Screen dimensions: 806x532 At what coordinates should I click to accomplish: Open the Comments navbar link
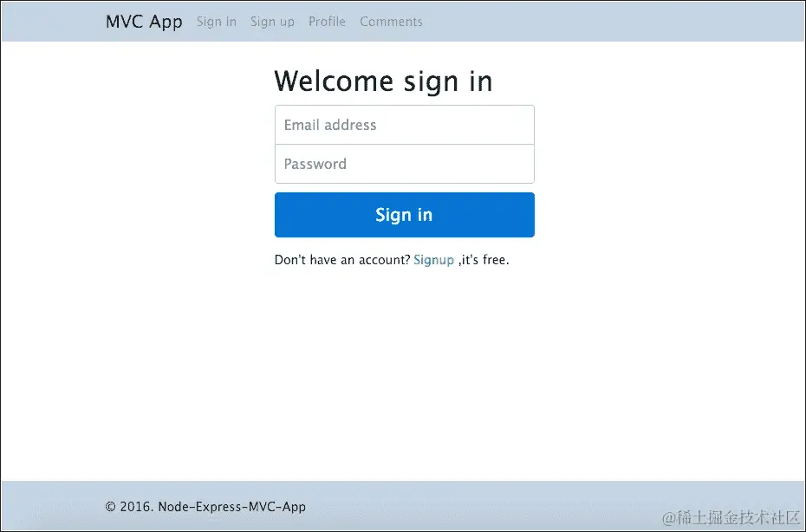point(391,22)
